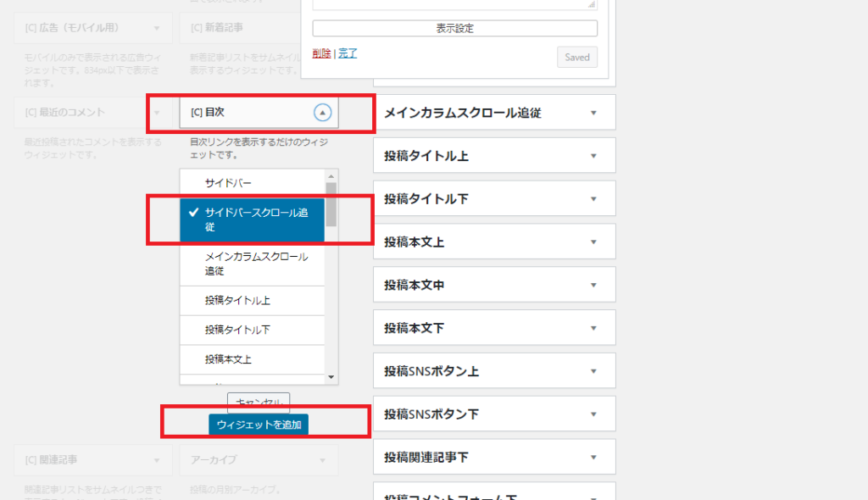Screen dimensions: 868x500
Task: Expand the 投稿本文上 widget area
Action: tap(593, 242)
